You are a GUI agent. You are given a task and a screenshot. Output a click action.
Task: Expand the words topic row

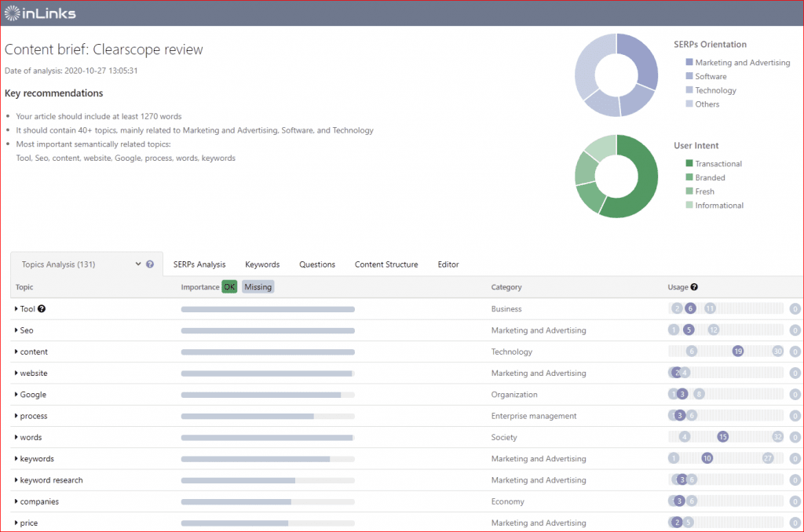(x=16, y=437)
